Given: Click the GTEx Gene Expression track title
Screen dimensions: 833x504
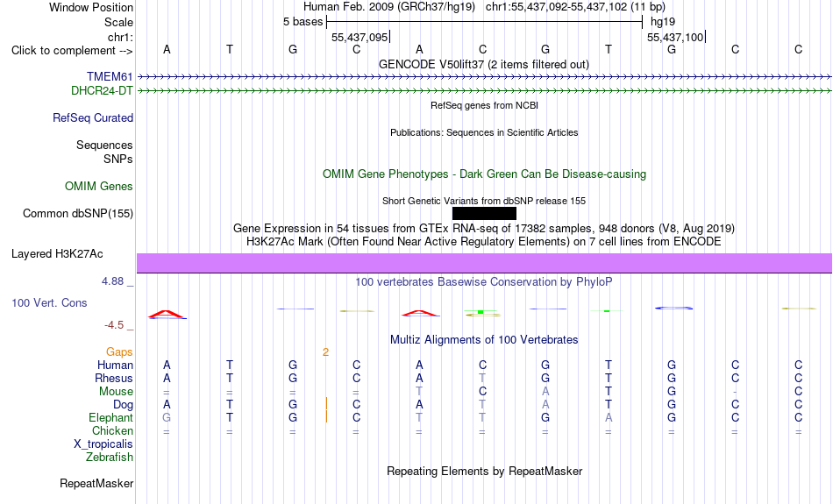Looking at the screenshot, I should [x=484, y=229].
